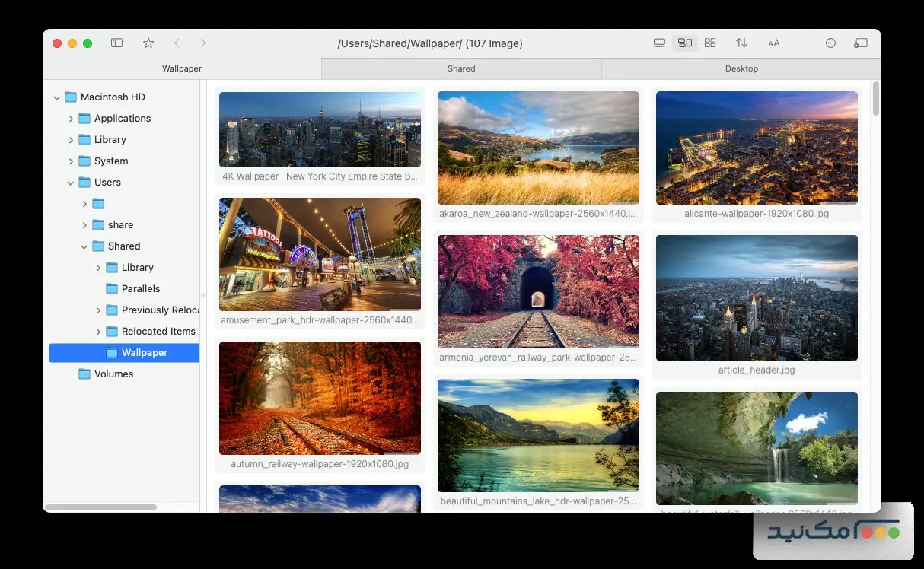Select the Parallels folder in sidebar
Viewport: 924px width, 569px height.
coord(141,289)
